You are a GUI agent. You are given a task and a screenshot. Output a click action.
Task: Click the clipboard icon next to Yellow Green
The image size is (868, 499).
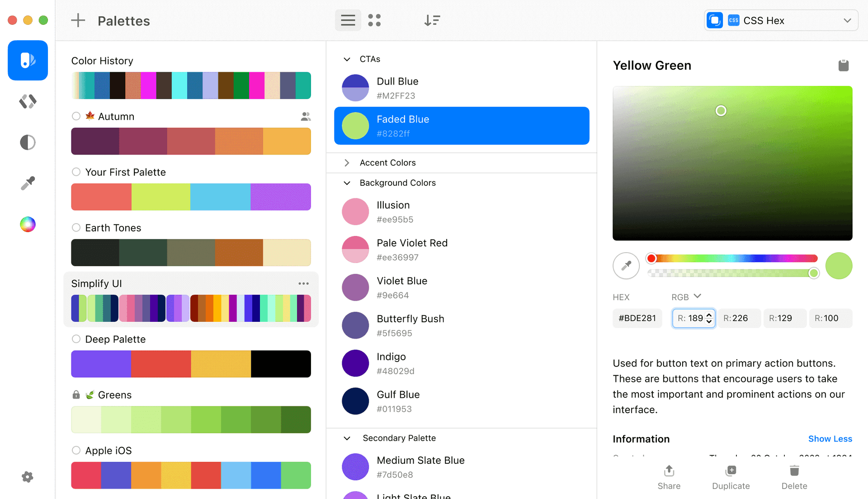click(843, 66)
